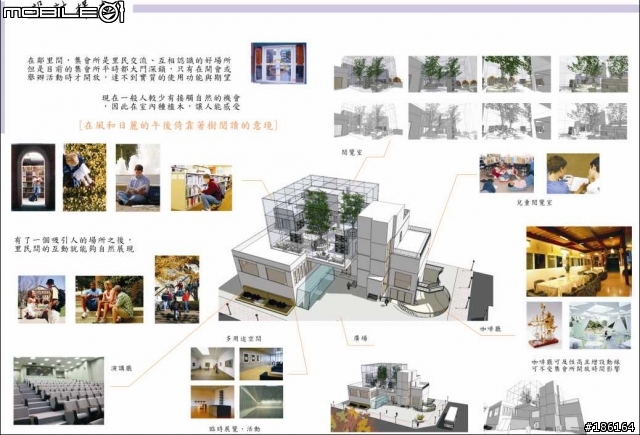Click the paragraph starting 在鄰里間
The image size is (640, 435).
[129, 68]
